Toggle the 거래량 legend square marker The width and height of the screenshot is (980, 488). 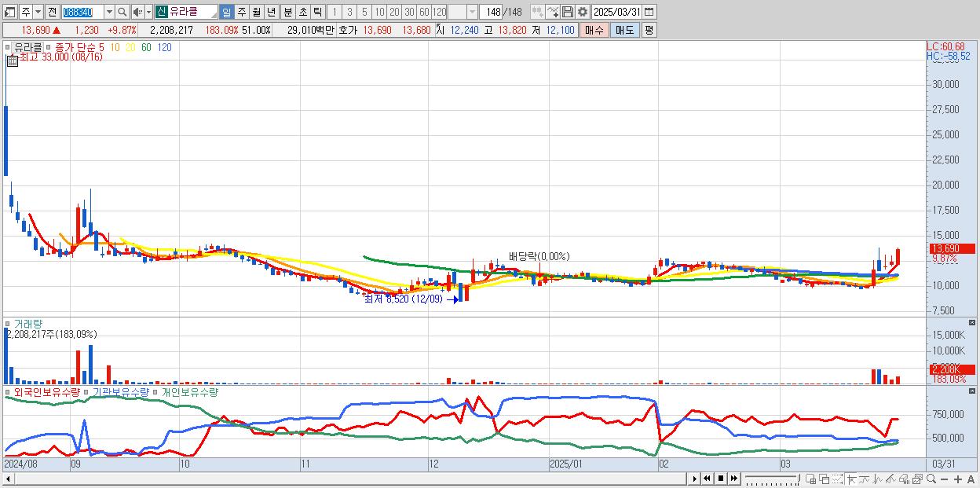coord(9,323)
